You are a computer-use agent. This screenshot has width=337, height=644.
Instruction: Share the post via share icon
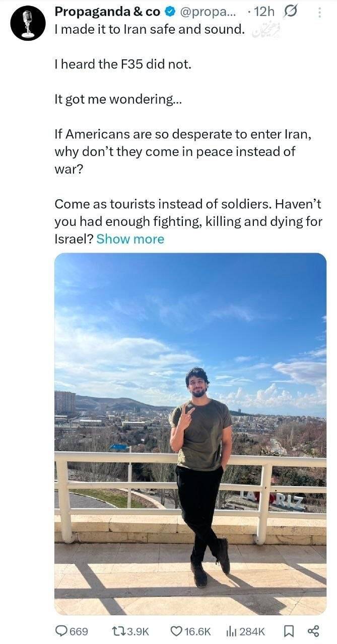(x=313, y=631)
